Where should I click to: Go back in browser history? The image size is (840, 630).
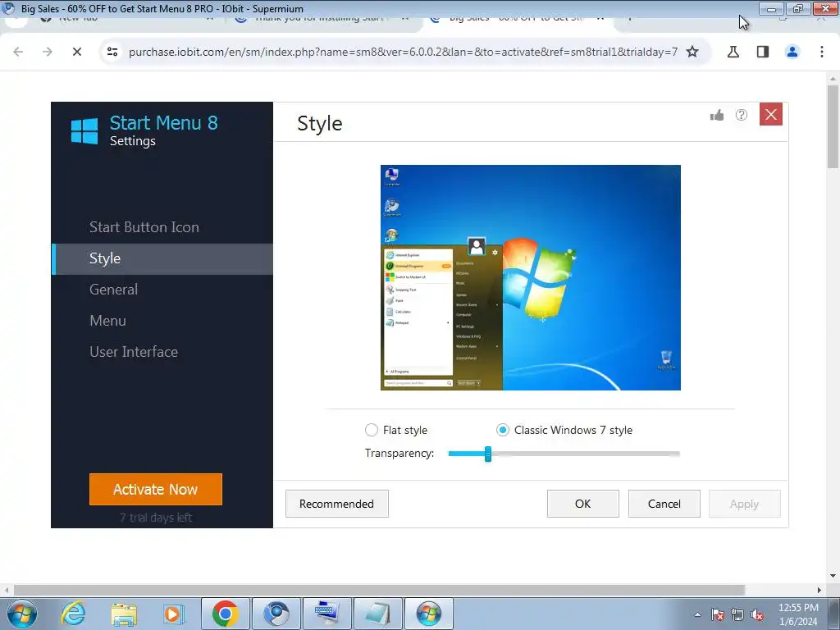pos(18,52)
